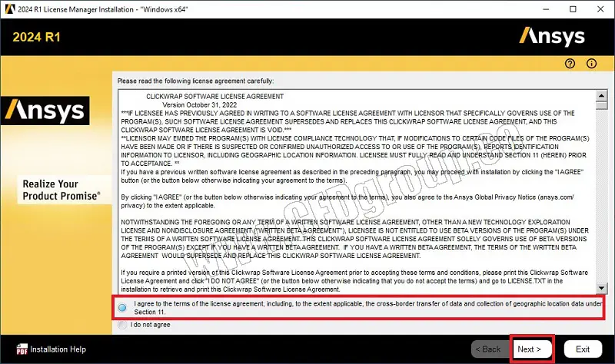The height and width of the screenshot is (364, 615).
Task: Select the I agree radio button
Action: tap(123, 308)
